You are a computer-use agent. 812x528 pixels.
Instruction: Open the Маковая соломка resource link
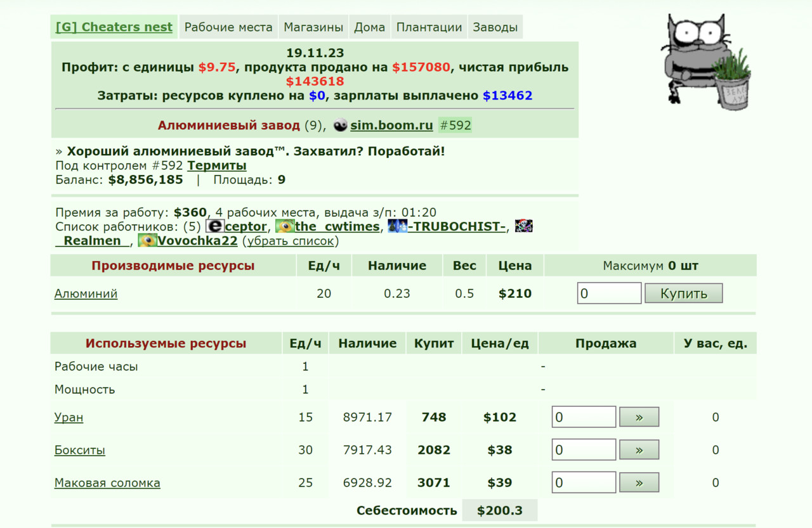(107, 484)
